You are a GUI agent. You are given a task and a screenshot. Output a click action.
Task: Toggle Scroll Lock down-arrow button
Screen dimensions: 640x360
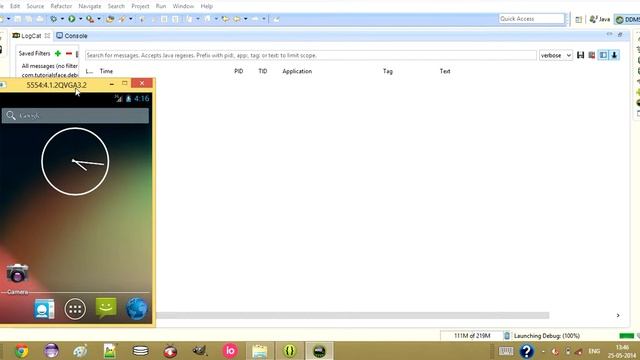614,55
